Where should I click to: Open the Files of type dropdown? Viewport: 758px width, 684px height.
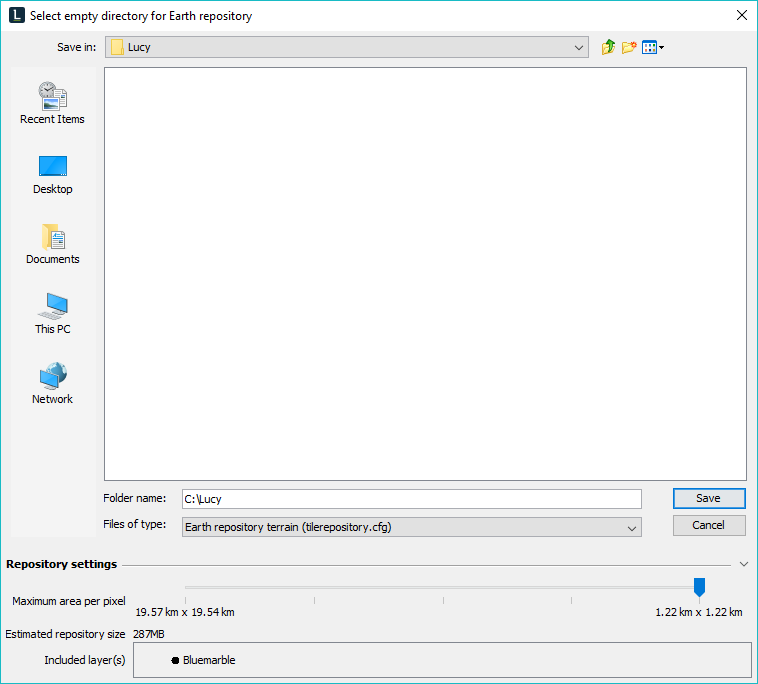[x=631, y=527]
